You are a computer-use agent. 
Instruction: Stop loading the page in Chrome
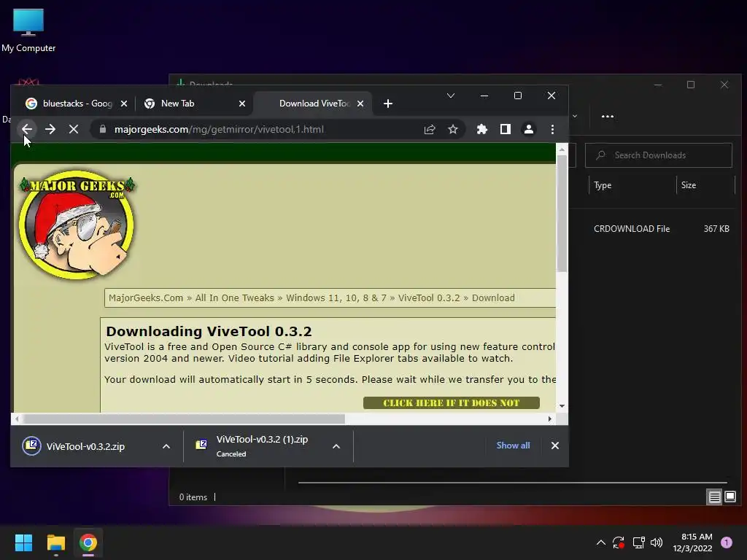(74, 129)
